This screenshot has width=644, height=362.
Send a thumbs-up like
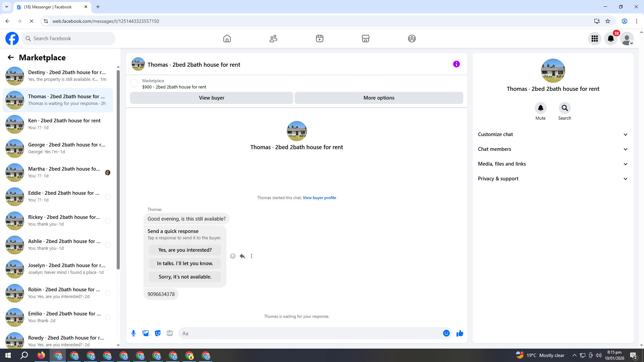click(460, 333)
